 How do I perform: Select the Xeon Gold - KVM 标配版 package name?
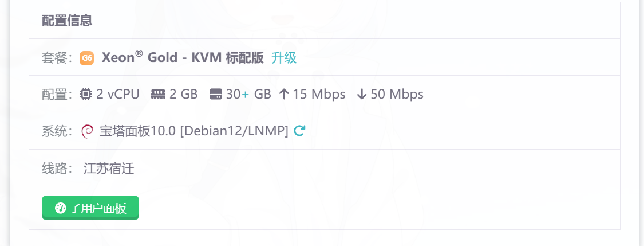[183, 57]
